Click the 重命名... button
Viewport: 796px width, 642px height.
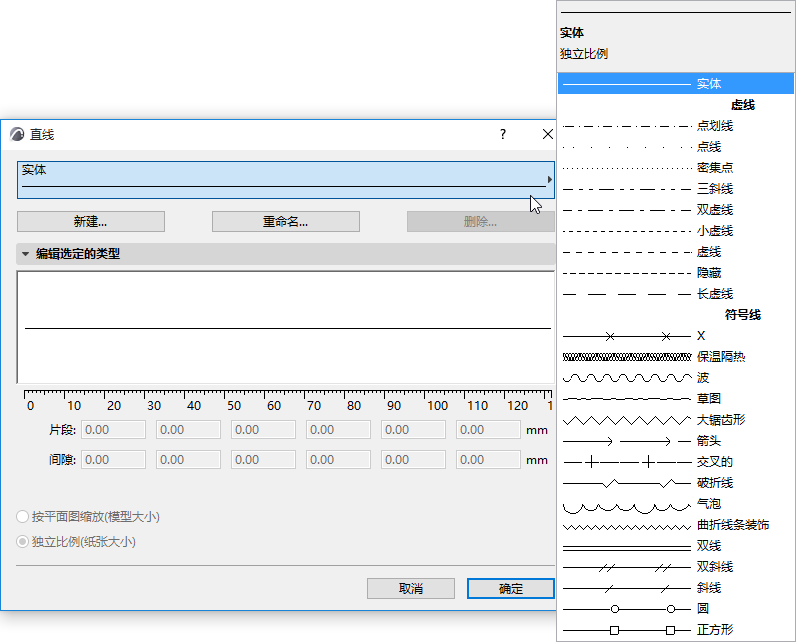[x=286, y=222]
